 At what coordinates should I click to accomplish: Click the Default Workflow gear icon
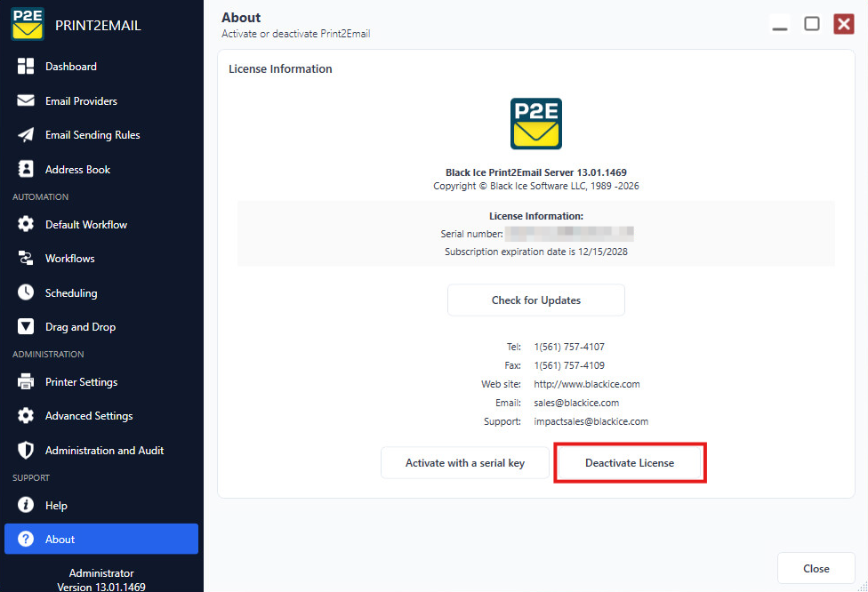point(26,224)
